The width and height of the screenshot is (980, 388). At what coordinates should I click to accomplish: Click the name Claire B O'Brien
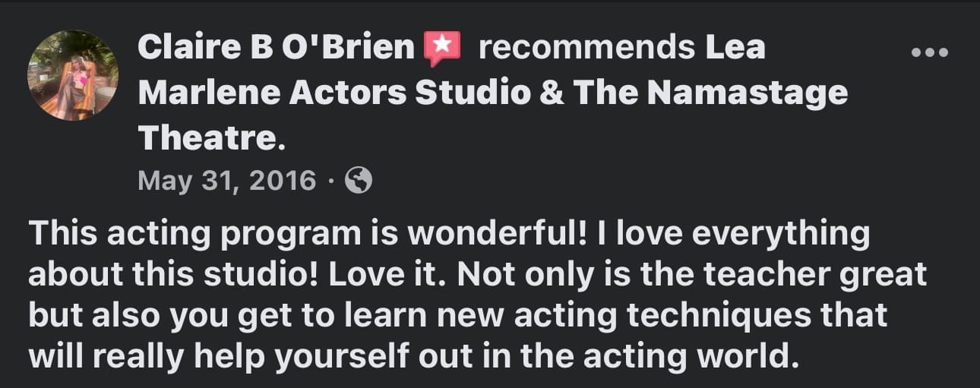coord(275,49)
